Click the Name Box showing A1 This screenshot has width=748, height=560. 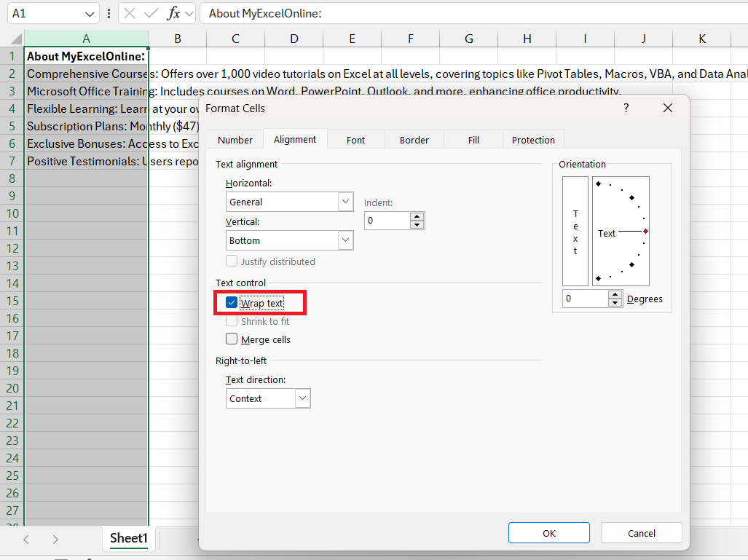click(x=47, y=13)
